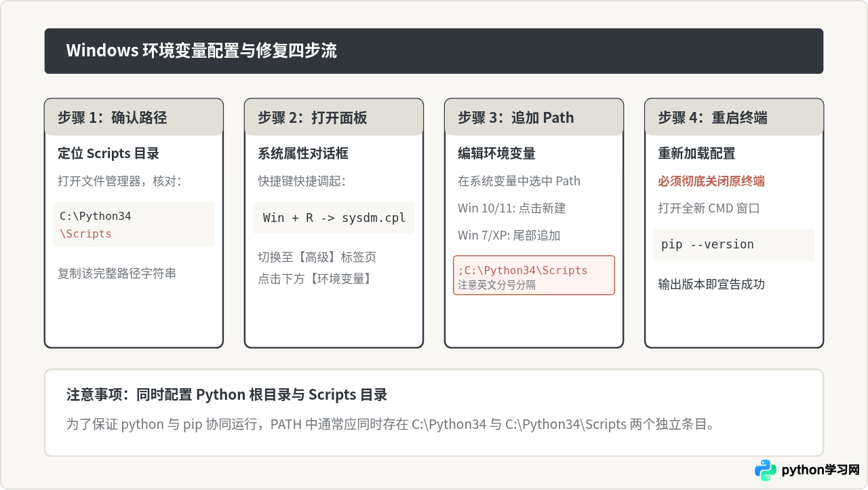This screenshot has width=868, height=490.
Task: Click the '注意事项' notes heading
Action: point(226,395)
